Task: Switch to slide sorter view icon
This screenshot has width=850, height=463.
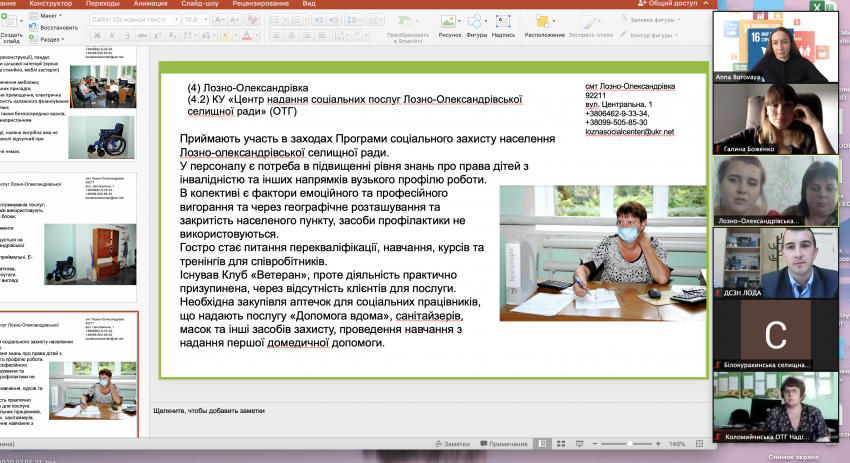Action: point(561,443)
